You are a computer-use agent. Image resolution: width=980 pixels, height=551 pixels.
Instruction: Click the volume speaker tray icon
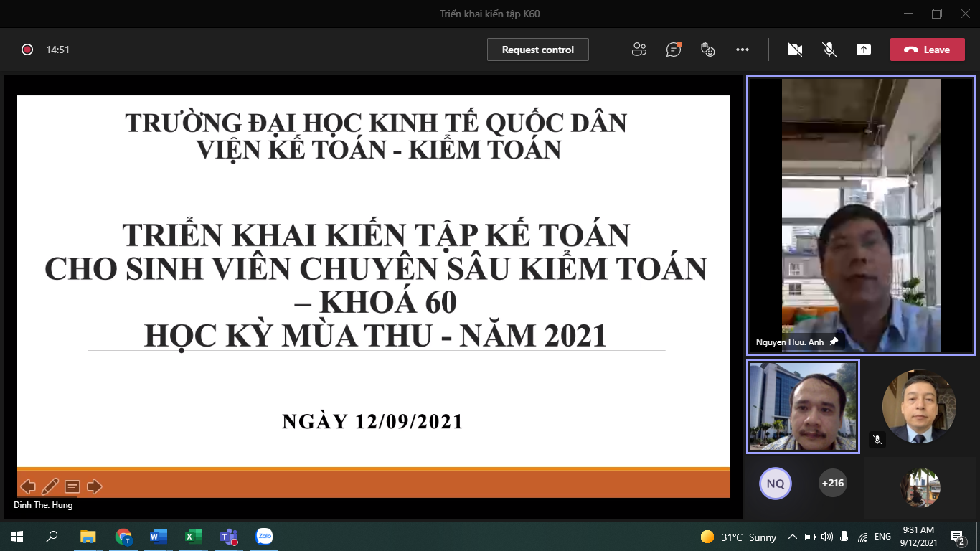click(x=826, y=537)
